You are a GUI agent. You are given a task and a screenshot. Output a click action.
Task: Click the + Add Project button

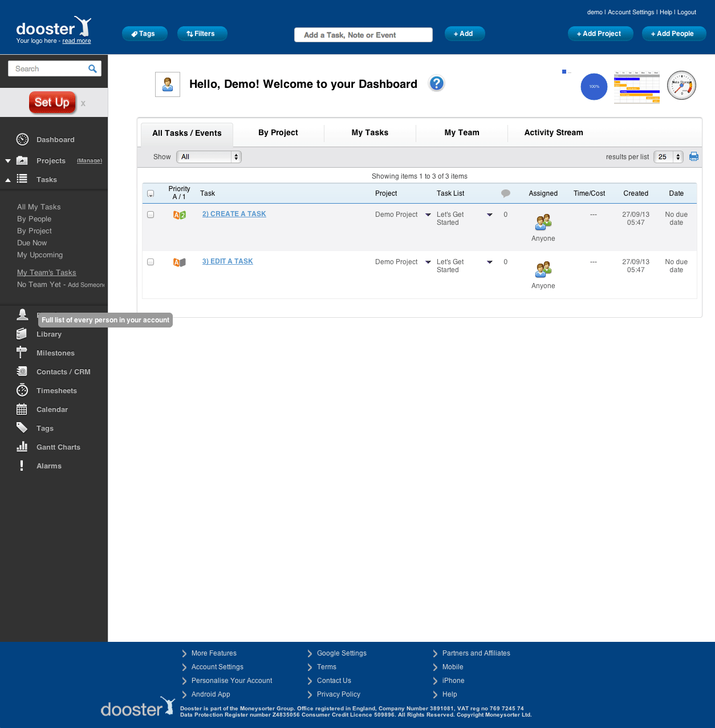[599, 34]
